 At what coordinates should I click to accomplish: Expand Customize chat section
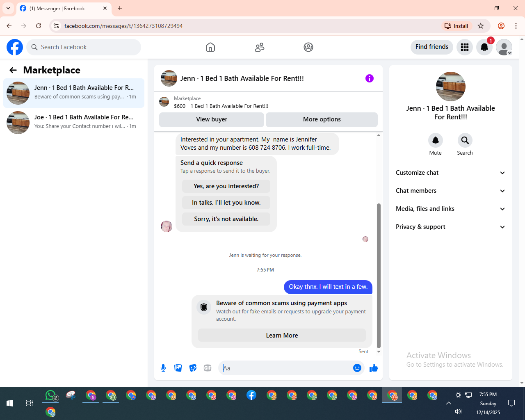(451, 173)
